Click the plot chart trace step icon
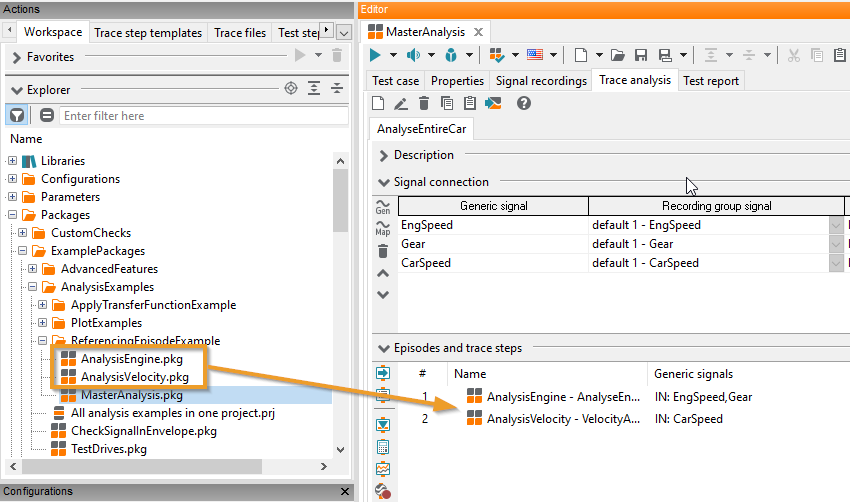Screen dimensions: 850x502 tap(383, 468)
